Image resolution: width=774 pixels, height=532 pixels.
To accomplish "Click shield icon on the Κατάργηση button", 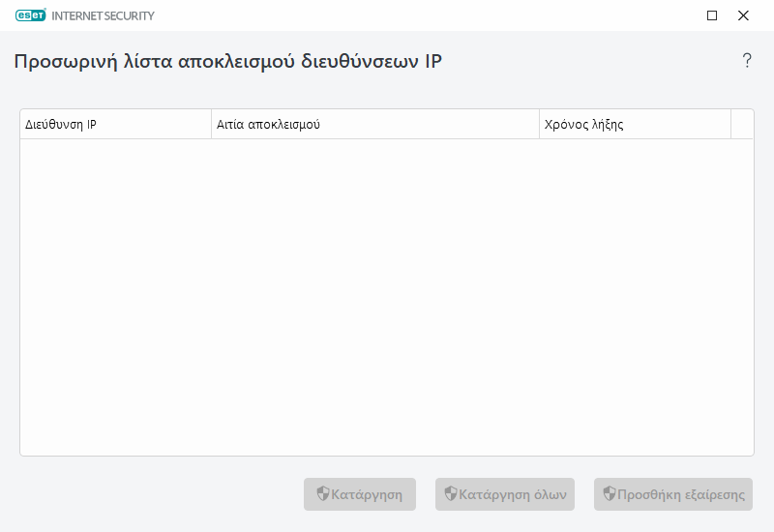I will click(x=323, y=494).
